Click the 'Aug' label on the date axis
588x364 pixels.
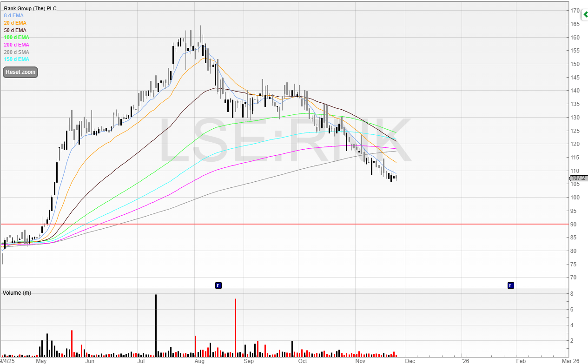(199, 361)
